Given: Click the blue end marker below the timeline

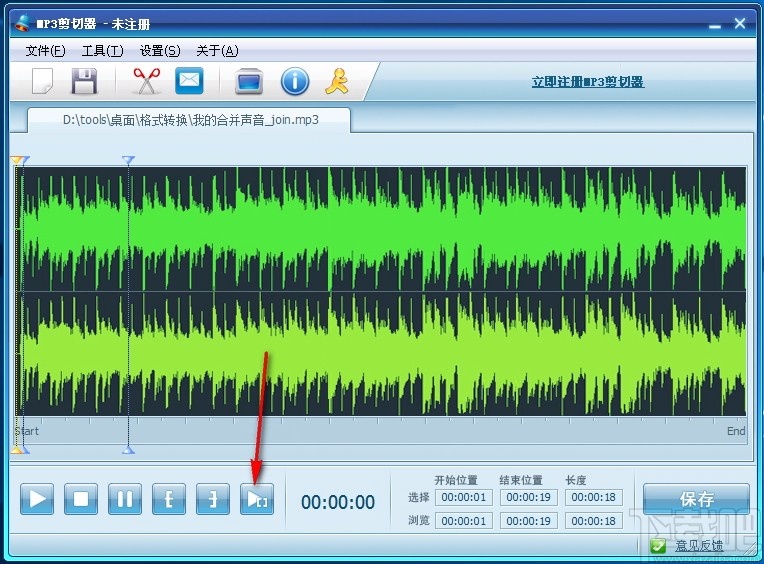Looking at the screenshot, I should click(x=128, y=450).
